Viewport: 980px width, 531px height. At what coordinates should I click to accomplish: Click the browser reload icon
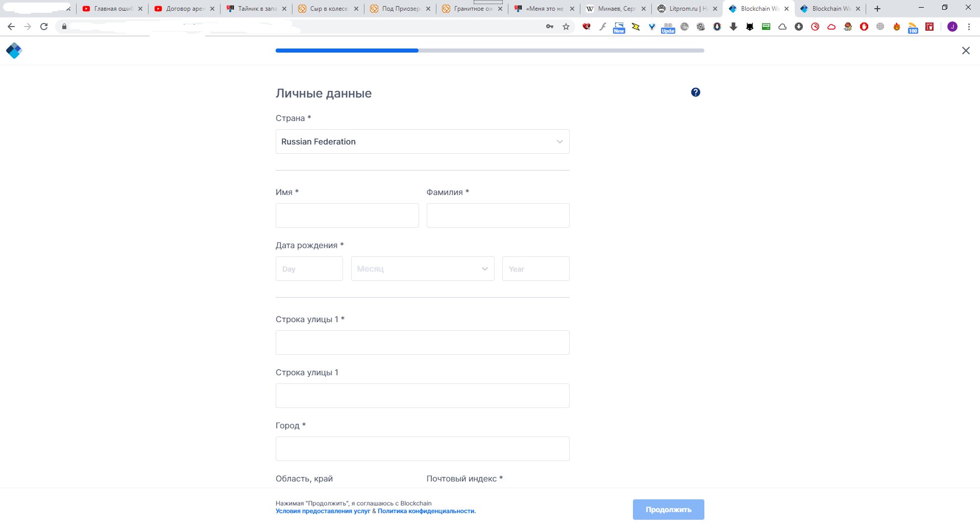(x=44, y=27)
